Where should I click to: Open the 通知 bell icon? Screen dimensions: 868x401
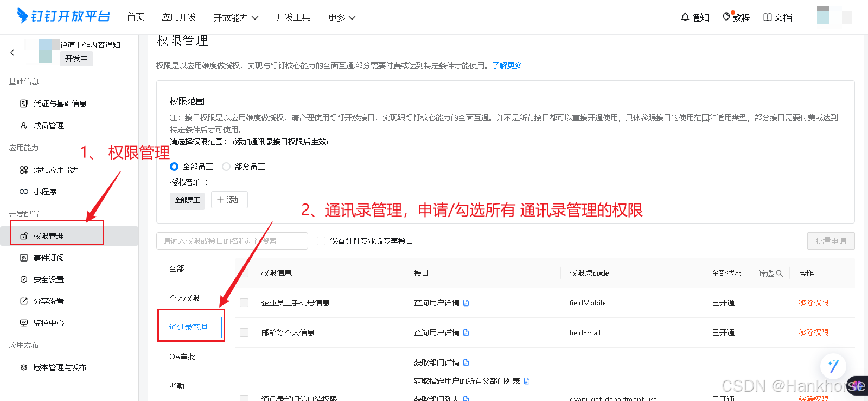[685, 17]
